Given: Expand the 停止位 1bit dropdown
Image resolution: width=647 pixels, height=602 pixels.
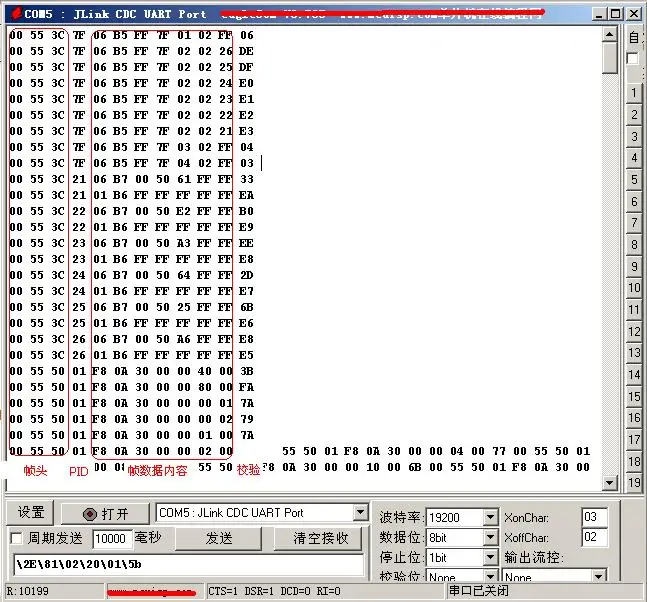Looking at the screenshot, I should pos(490,558).
